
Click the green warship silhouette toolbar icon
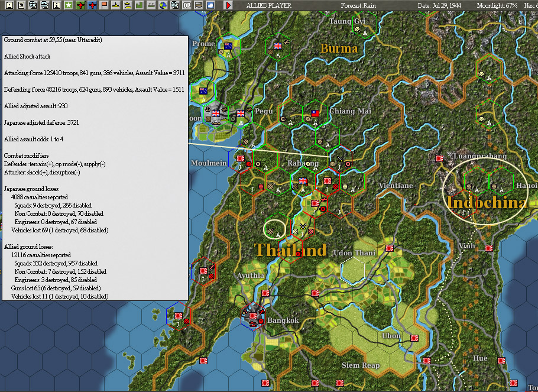click(151, 5)
